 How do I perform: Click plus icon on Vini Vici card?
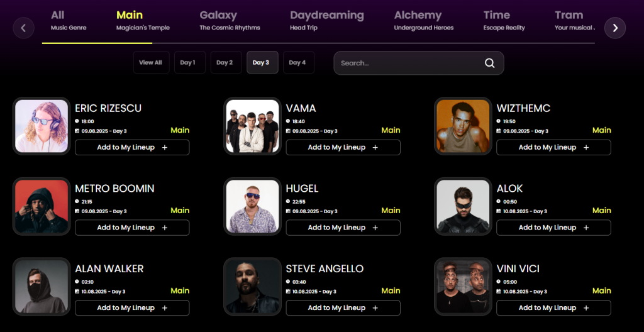[x=586, y=307]
